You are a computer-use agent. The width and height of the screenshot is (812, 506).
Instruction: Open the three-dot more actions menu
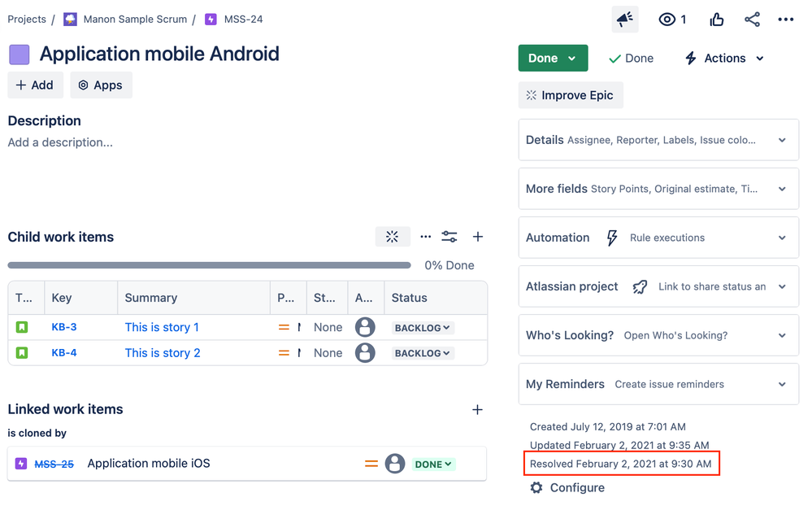tap(786, 20)
